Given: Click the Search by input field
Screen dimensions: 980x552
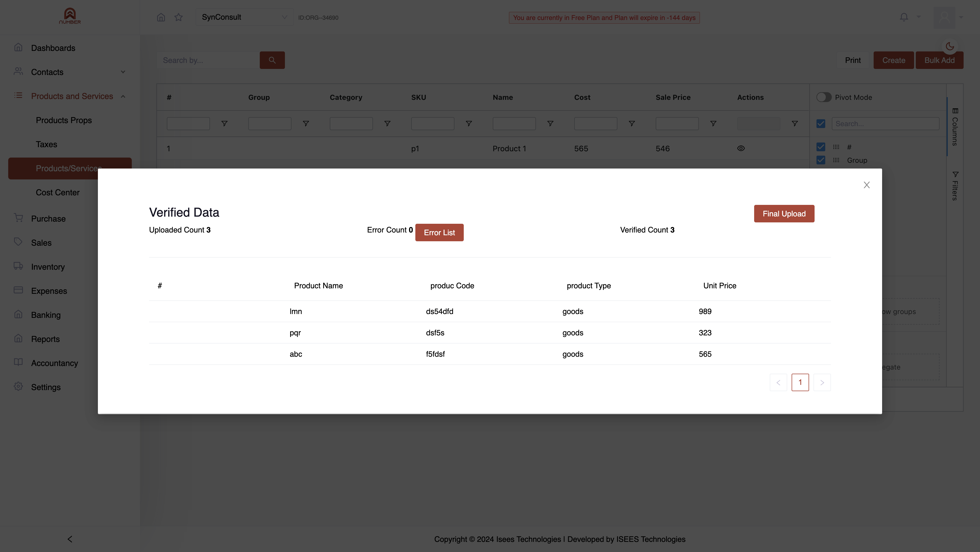Looking at the screenshot, I should coord(208,60).
